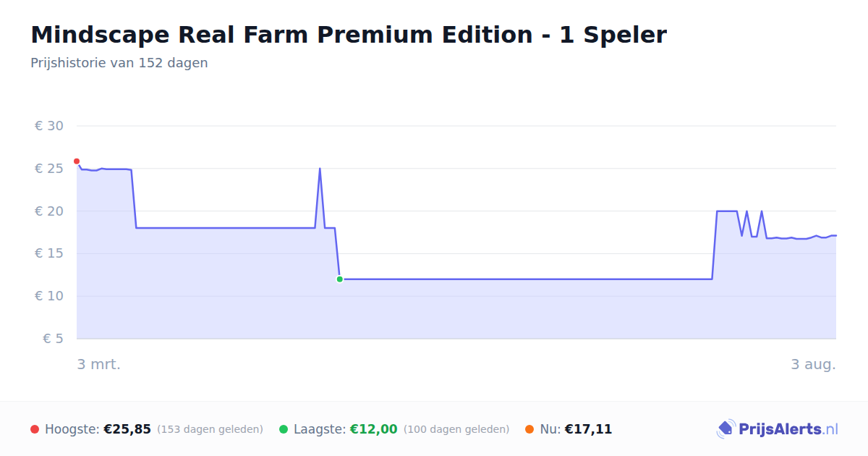Click the € 5 axis label
The image size is (868, 456).
coord(53,339)
